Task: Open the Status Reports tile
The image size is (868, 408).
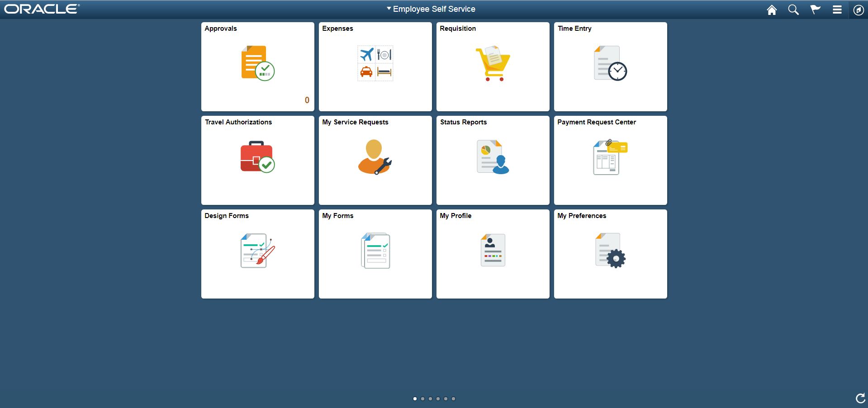Action: pyautogui.click(x=493, y=160)
